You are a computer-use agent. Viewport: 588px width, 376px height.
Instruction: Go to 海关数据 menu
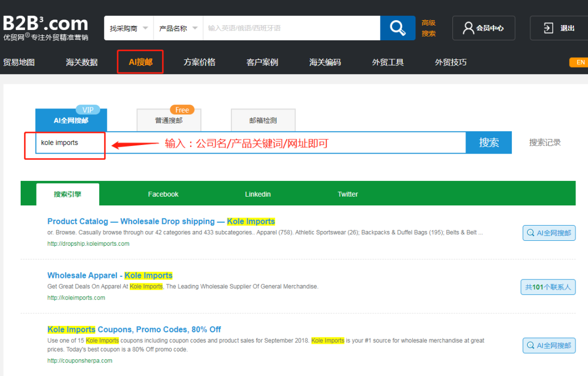[82, 62]
